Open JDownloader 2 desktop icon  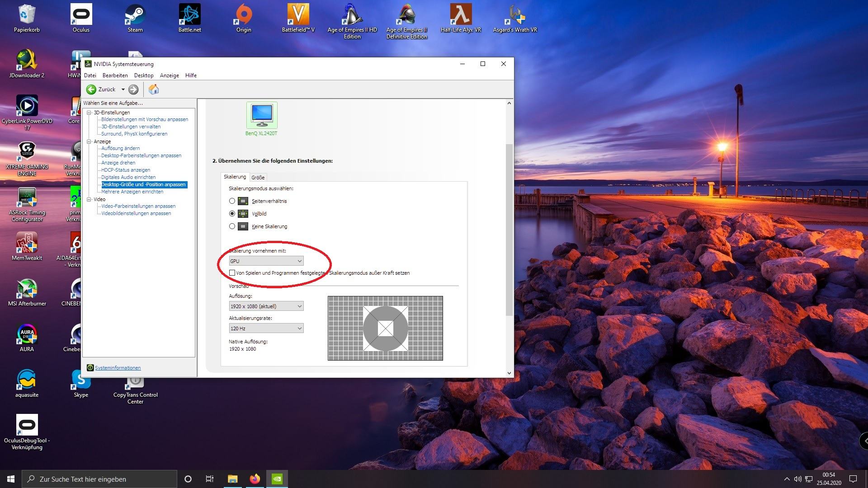pyautogui.click(x=27, y=64)
